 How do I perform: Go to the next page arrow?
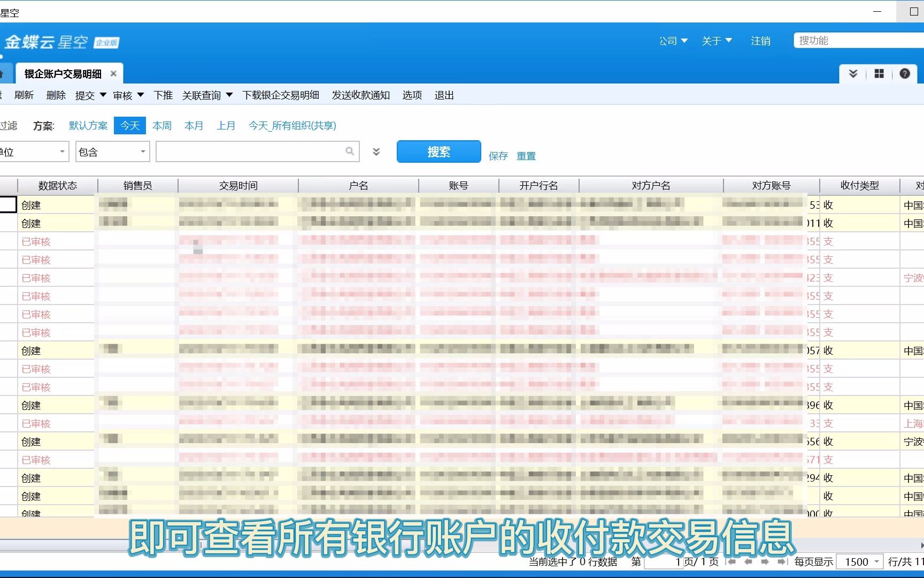coord(765,562)
